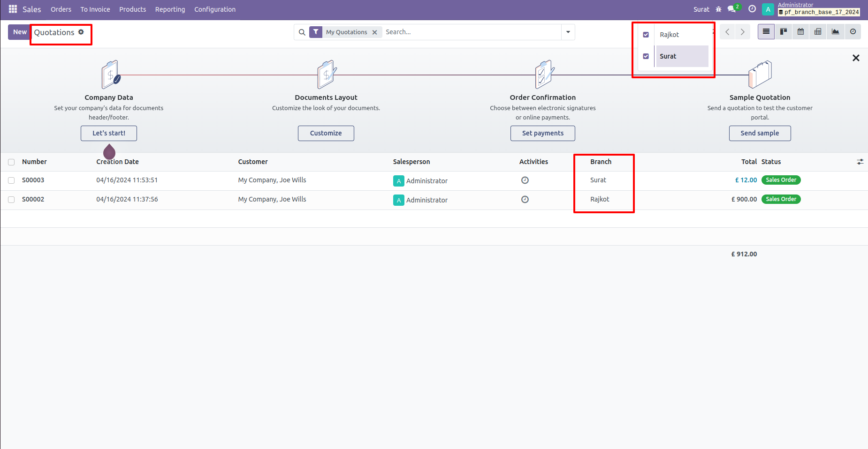The image size is (868, 449).
Task: Open the Reporting menu
Action: [x=170, y=9]
